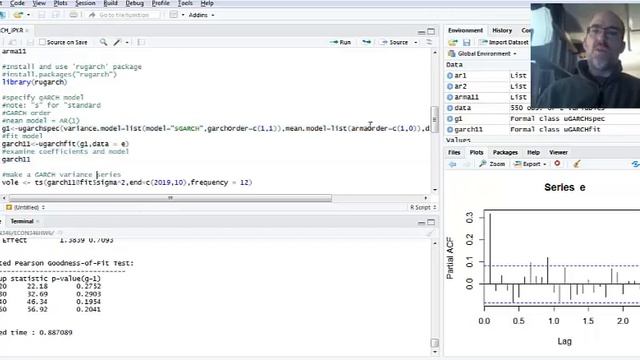This screenshot has width=640, height=360.
Task: Click the Load workspace icon in Environment
Action: point(453,42)
